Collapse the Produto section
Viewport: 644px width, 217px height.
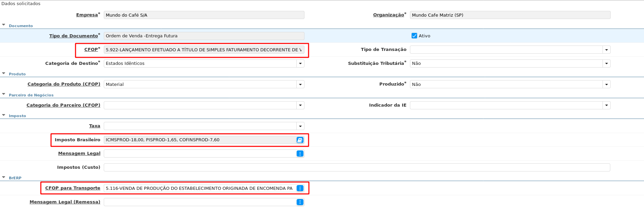point(4,73)
